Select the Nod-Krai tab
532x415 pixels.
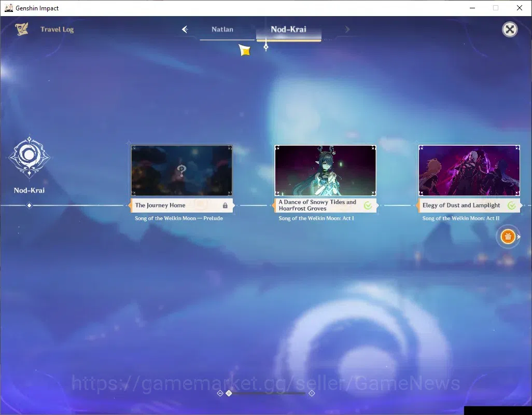pyautogui.click(x=288, y=30)
